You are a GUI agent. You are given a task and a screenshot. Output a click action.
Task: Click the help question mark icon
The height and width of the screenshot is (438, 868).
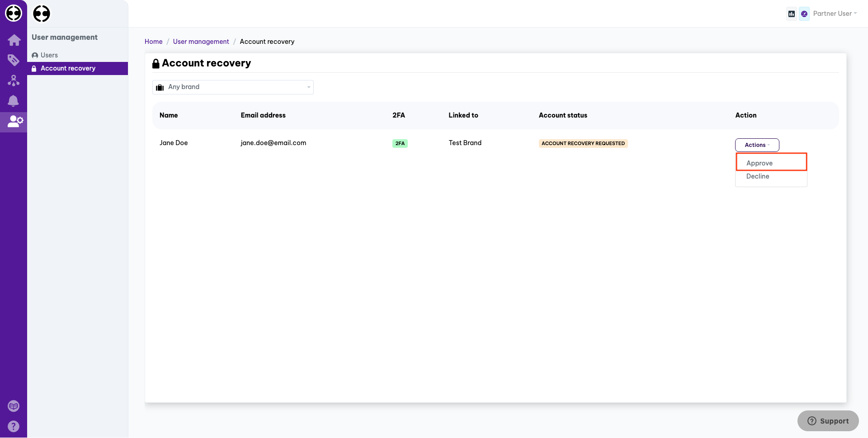tap(14, 426)
